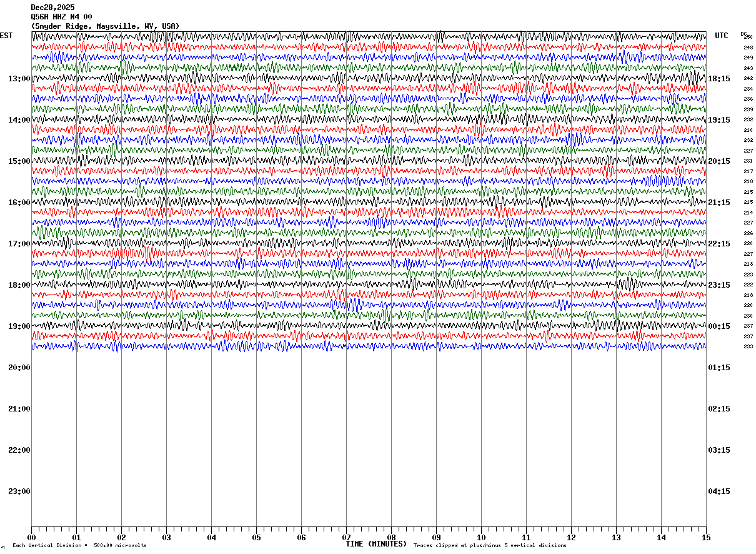
Task: Click the DC offset value 242
Action: pos(748,78)
